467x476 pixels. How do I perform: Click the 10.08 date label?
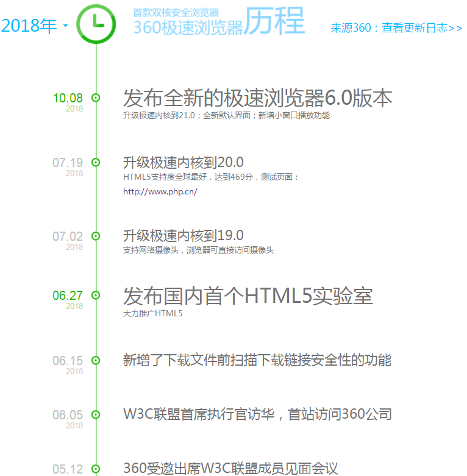[x=68, y=98]
